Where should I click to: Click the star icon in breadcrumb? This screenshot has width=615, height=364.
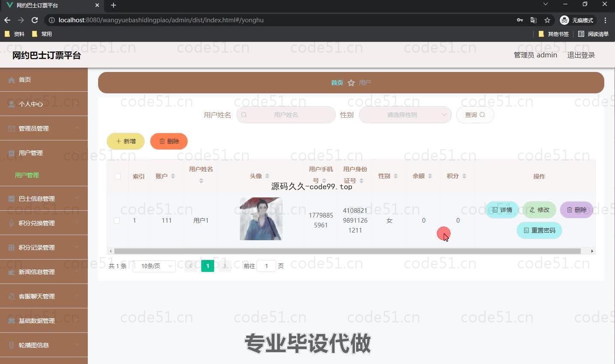tap(351, 83)
